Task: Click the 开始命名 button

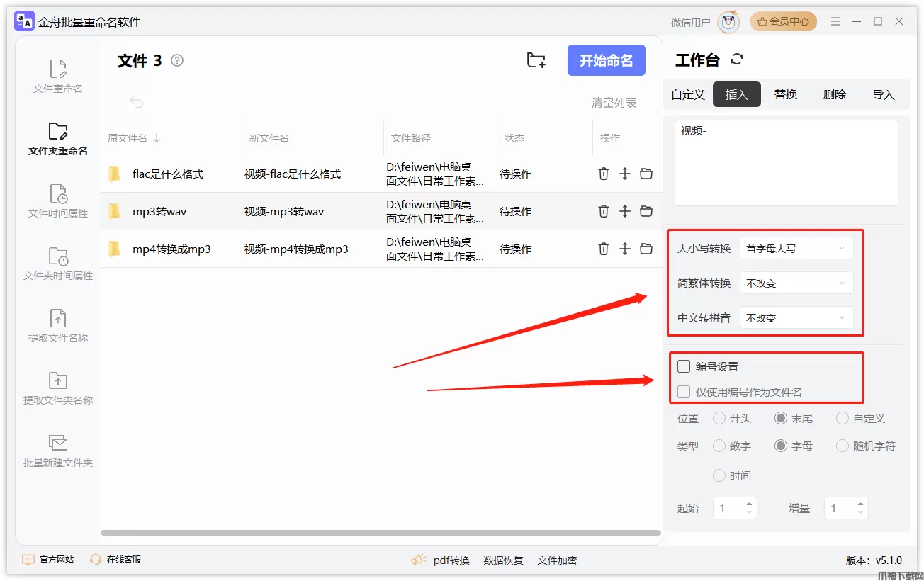Action: tap(606, 61)
